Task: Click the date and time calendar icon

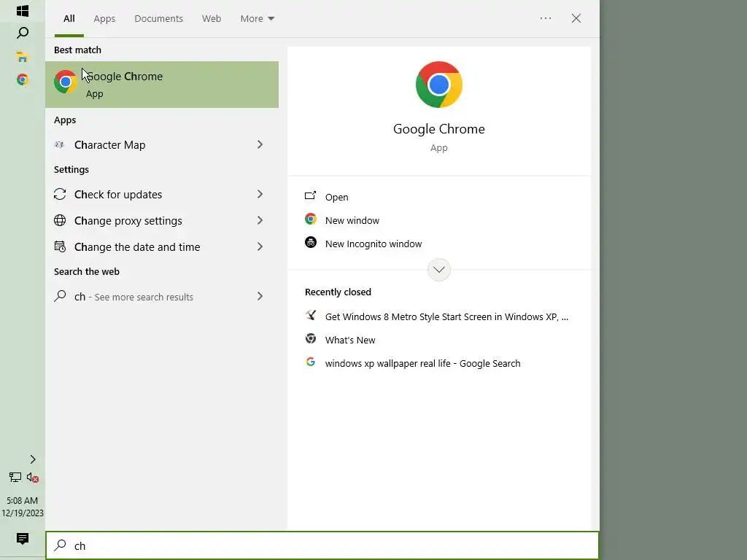Action: click(60, 246)
